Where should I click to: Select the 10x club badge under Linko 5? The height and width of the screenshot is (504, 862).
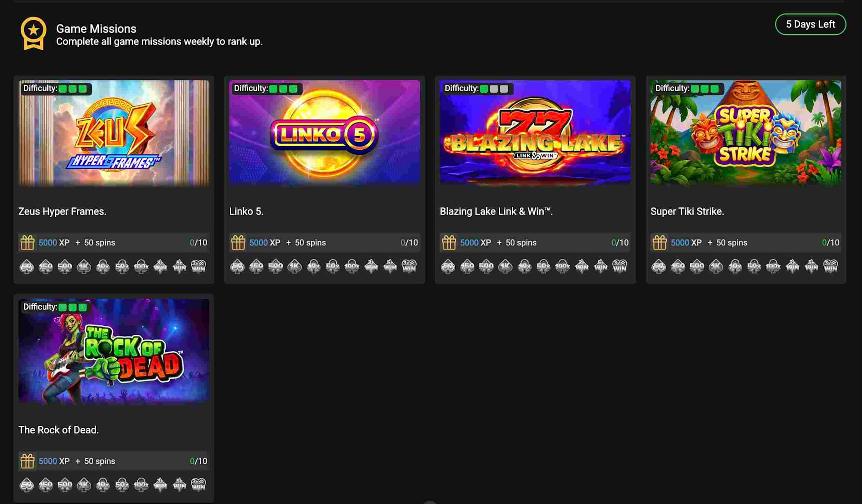point(313,266)
